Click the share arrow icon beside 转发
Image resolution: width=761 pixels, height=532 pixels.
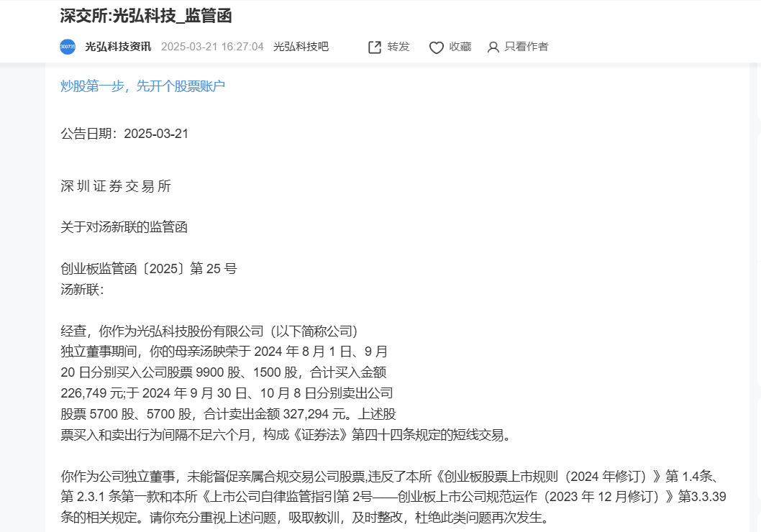tap(375, 47)
